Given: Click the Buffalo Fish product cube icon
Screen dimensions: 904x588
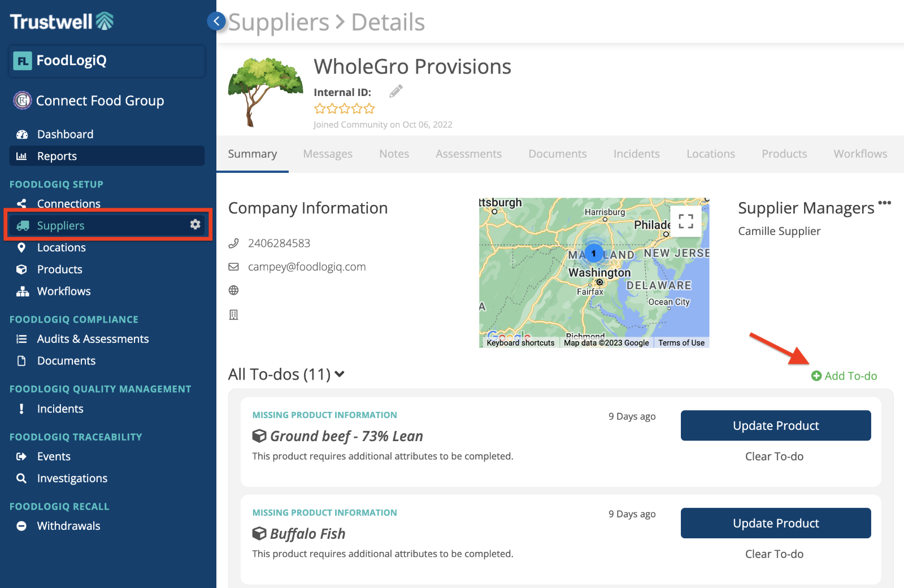Looking at the screenshot, I should [x=259, y=533].
